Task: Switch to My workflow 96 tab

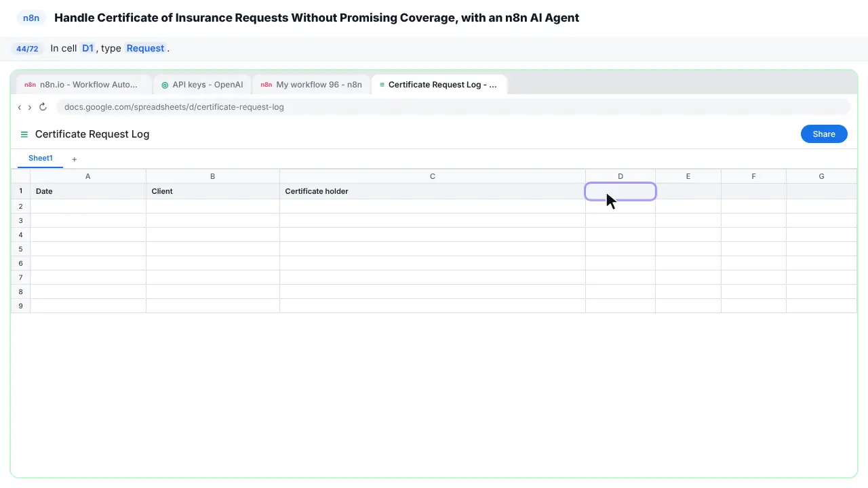Action: pyautogui.click(x=312, y=85)
